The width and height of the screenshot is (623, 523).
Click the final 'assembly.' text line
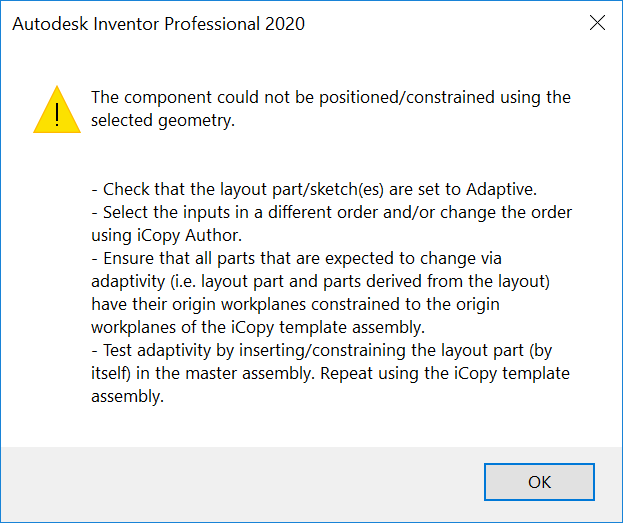tap(127, 395)
